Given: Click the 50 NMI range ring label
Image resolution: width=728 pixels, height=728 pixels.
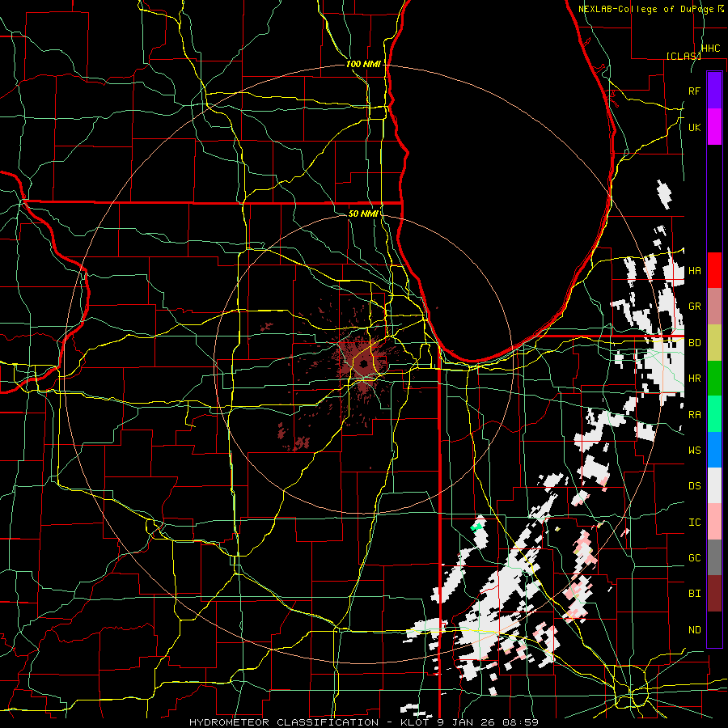Looking at the screenshot, I should pyautogui.click(x=363, y=214).
